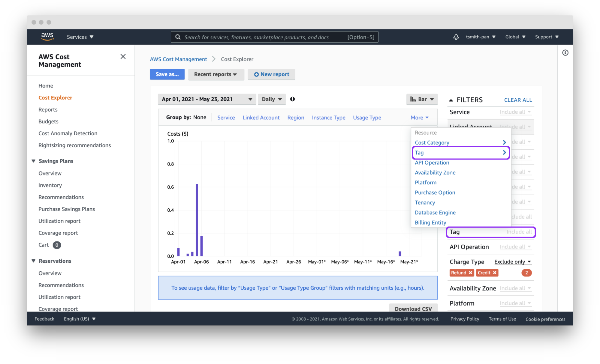Open the English (US) language selector
This screenshot has height=364, width=600.
click(x=80, y=319)
